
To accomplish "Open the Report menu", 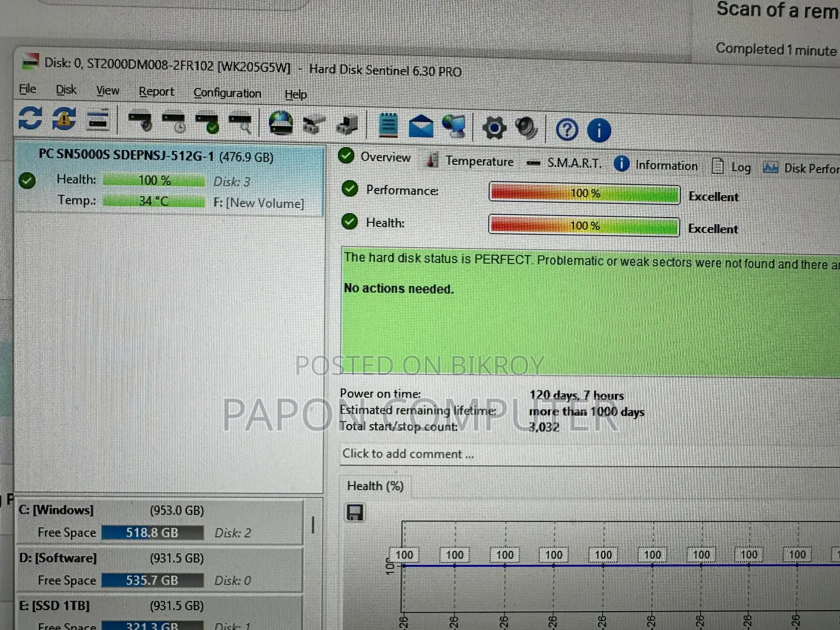I will [x=156, y=92].
